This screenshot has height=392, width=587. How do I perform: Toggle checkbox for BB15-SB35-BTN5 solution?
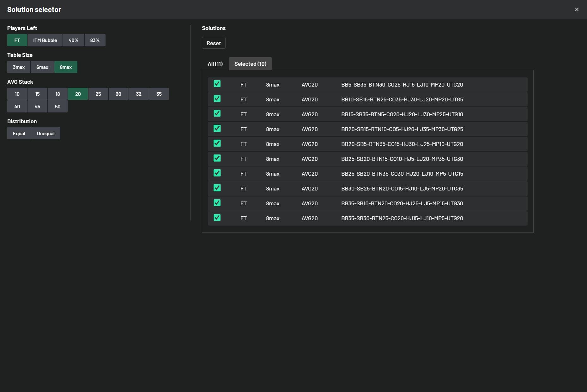217,113
